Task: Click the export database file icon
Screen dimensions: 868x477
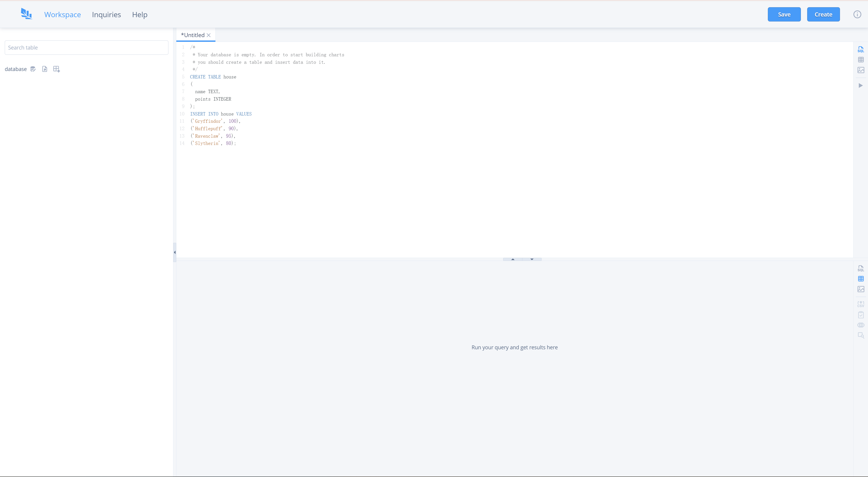Action: [45, 69]
